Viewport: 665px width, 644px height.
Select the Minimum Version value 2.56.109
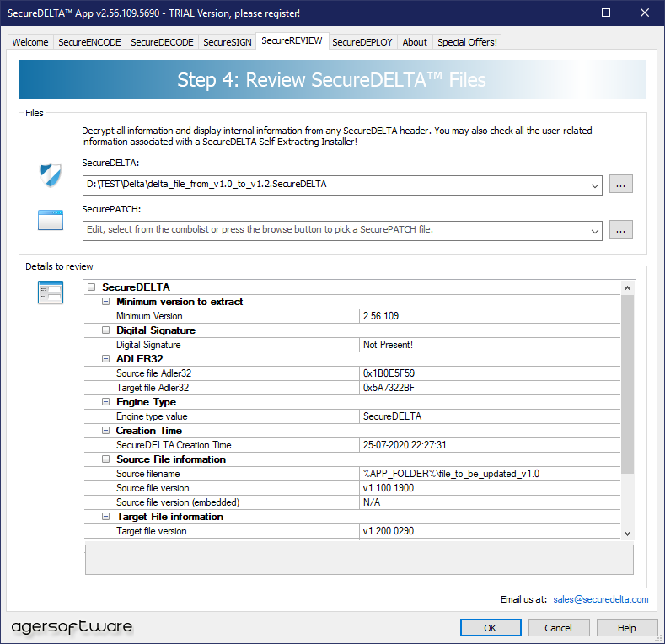pos(381,316)
